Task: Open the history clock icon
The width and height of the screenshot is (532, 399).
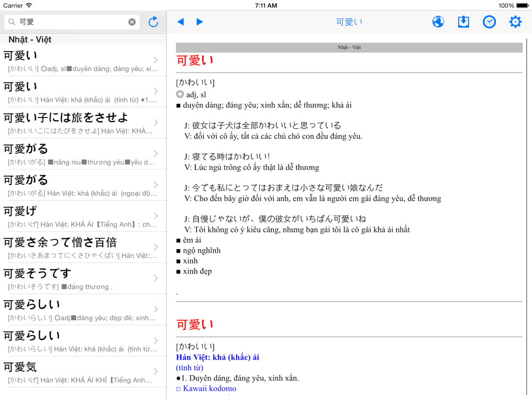Action: click(x=489, y=22)
